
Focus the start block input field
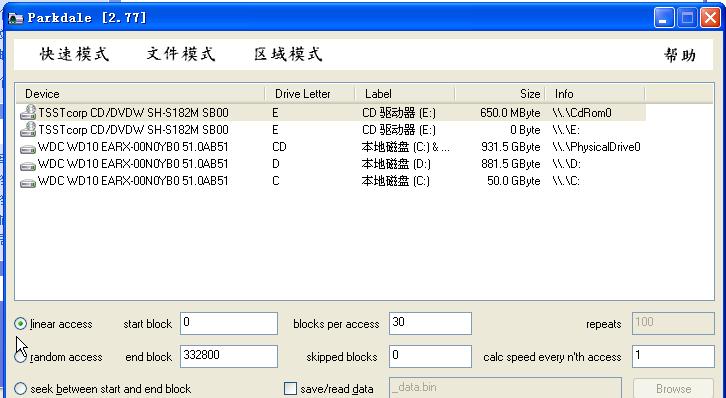pyautogui.click(x=229, y=323)
